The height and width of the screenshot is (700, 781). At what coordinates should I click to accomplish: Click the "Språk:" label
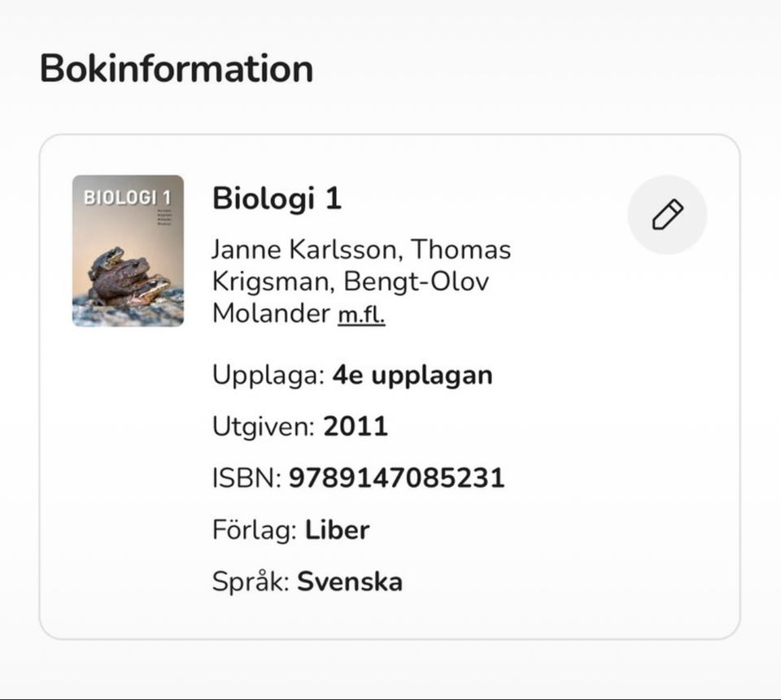pyautogui.click(x=251, y=582)
